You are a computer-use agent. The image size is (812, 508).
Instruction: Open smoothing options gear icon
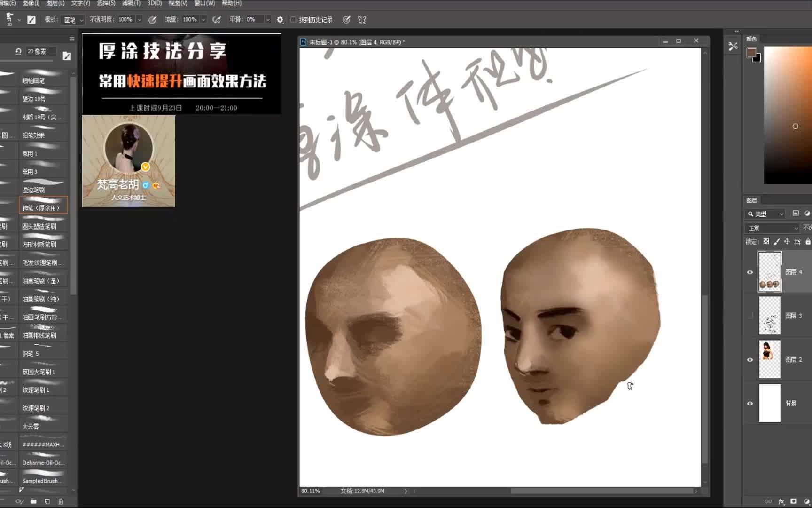(280, 20)
